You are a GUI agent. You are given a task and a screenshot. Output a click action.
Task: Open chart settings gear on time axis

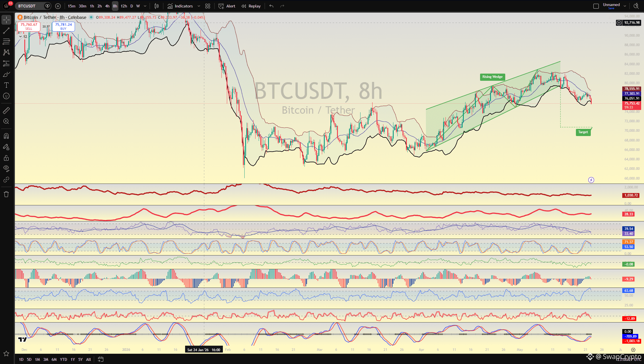(x=633, y=350)
